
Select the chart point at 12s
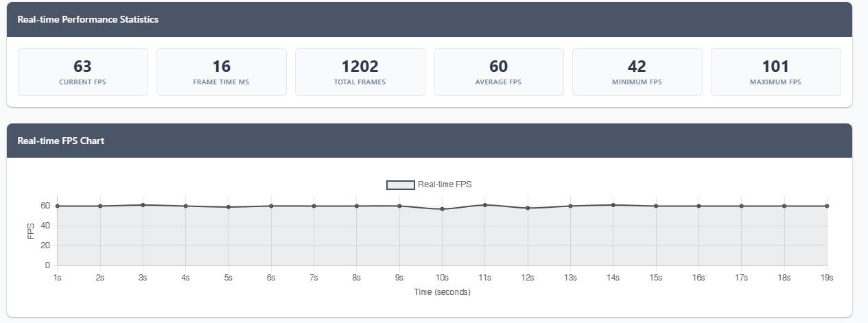click(528, 208)
